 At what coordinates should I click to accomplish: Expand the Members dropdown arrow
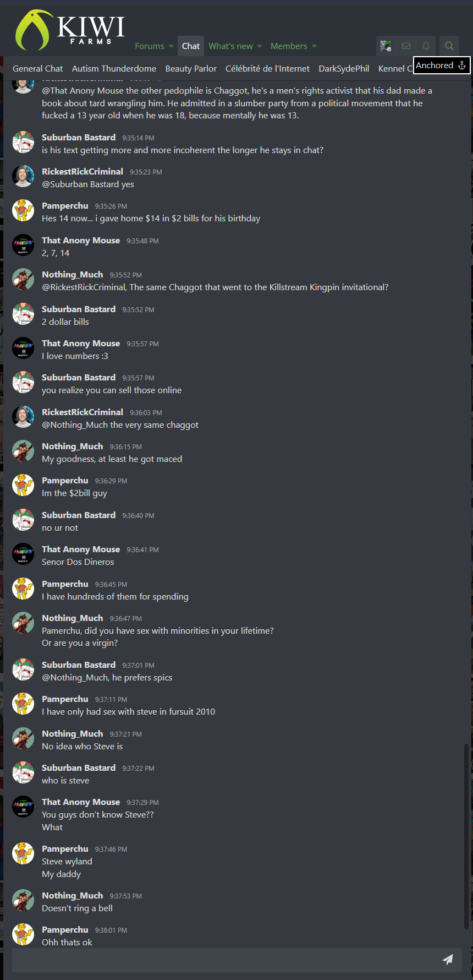314,46
